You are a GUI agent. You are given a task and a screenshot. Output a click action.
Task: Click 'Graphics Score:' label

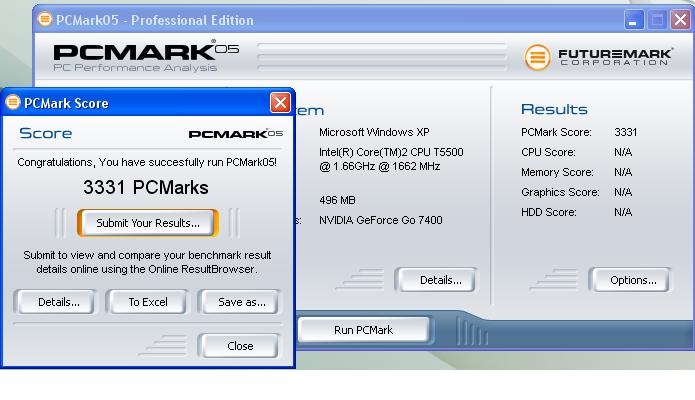tap(560, 192)
